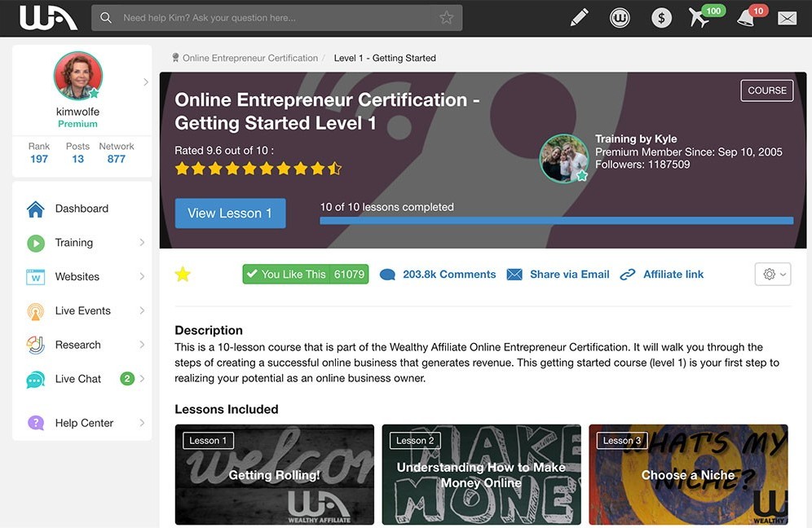Click the green 2 Live Chat badge

(127, 379)
